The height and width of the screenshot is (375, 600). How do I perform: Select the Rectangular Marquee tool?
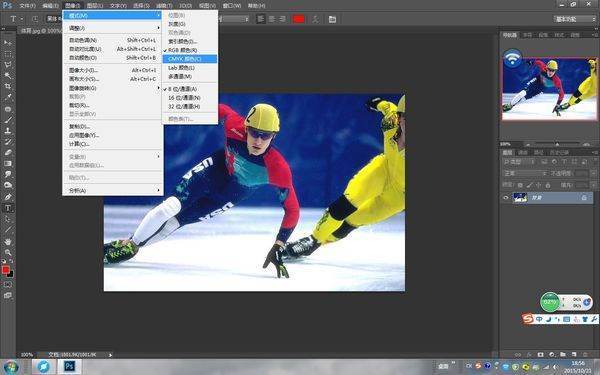pyautogui.click(x=8, y=54)
